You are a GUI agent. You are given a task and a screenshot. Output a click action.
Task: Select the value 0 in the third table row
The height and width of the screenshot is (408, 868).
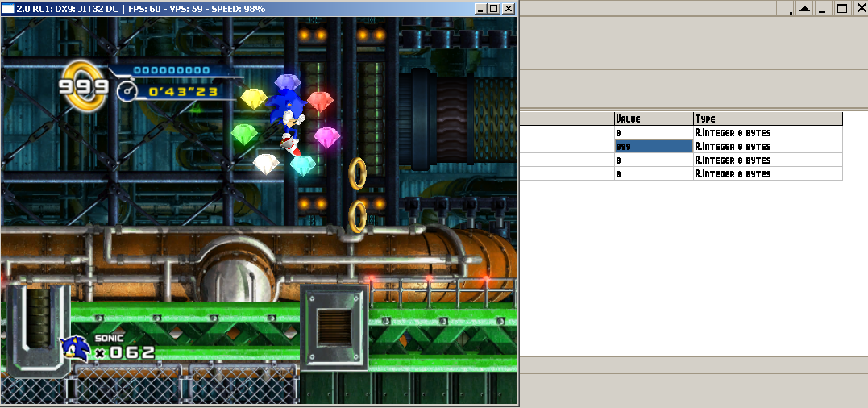point(654,160)
